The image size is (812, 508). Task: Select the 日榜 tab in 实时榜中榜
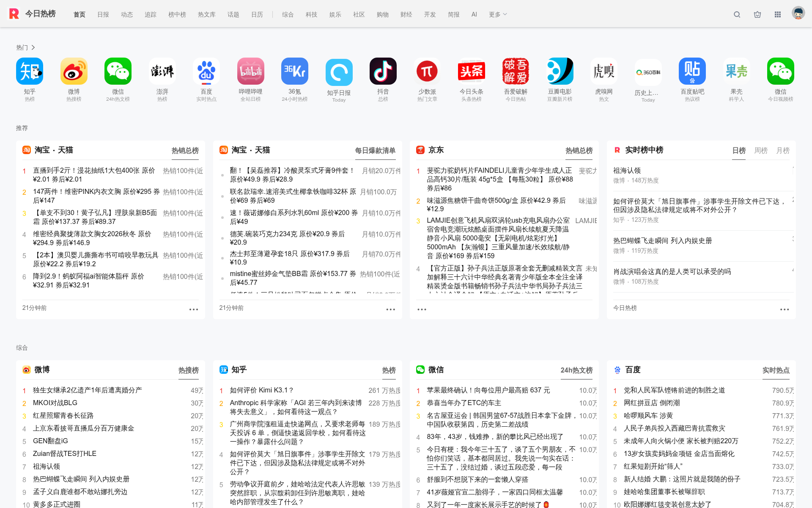pos(739,151)
